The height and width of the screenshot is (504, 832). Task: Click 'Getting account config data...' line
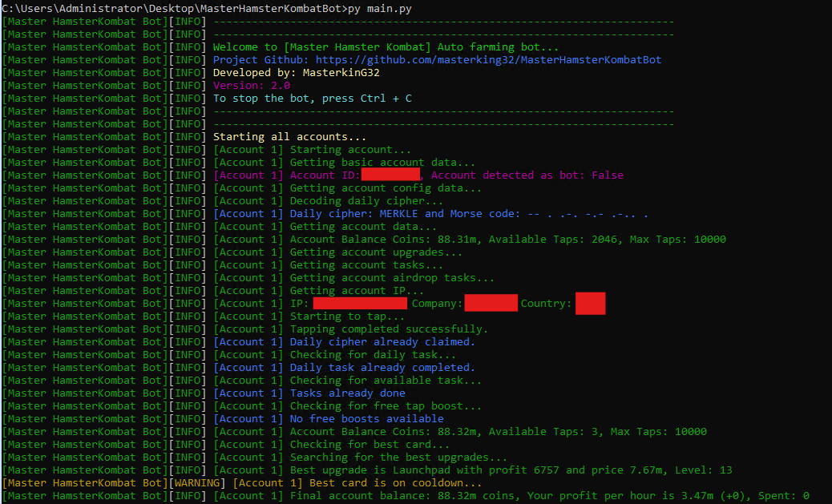pyautogui.click(x=386, y=188)
